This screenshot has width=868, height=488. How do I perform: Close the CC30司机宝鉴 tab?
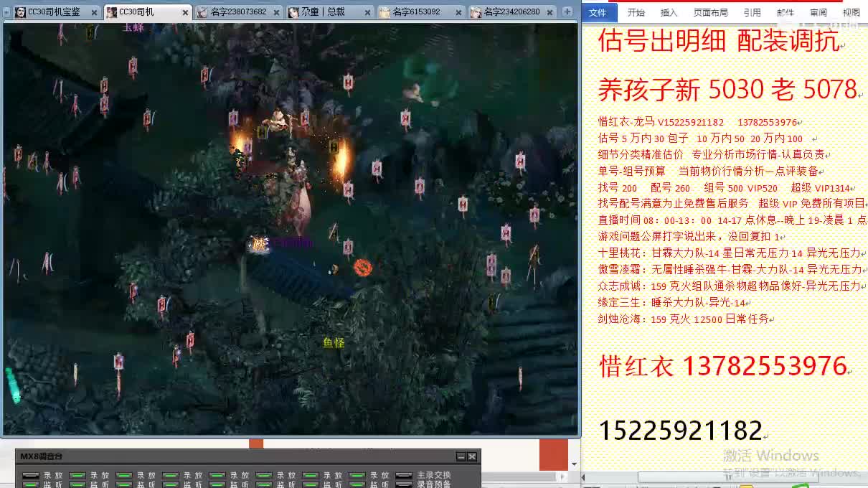(94, 12)
